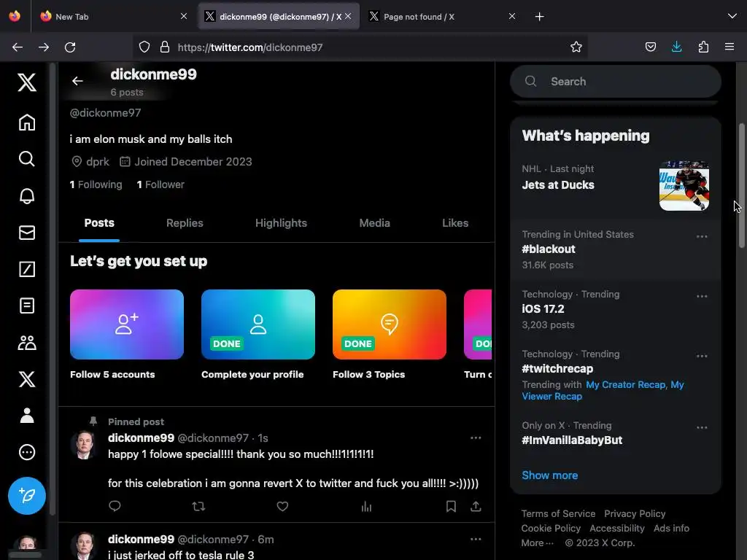Open Follow 3 Topics setup card
Screen dimensions: 747x560
tap(390, 324)
